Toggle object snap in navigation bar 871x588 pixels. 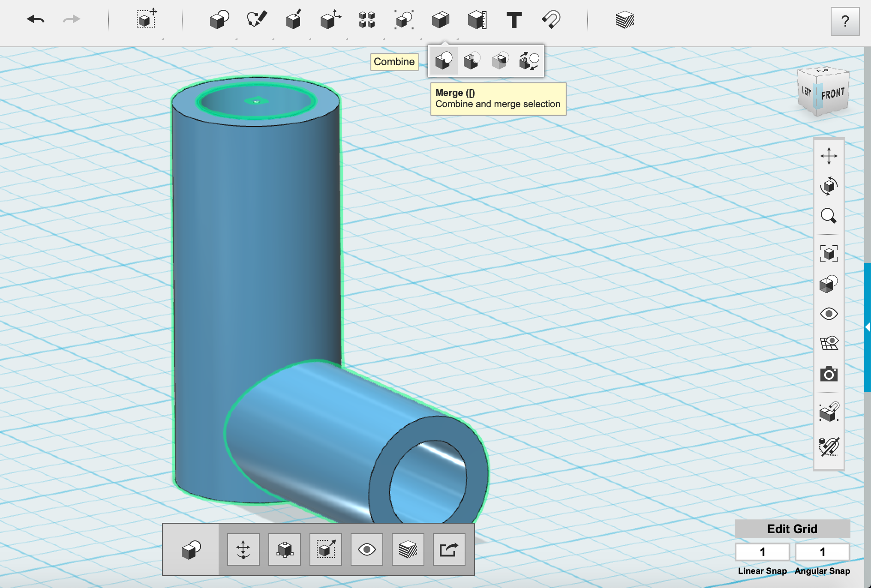(x=829, y=412)
